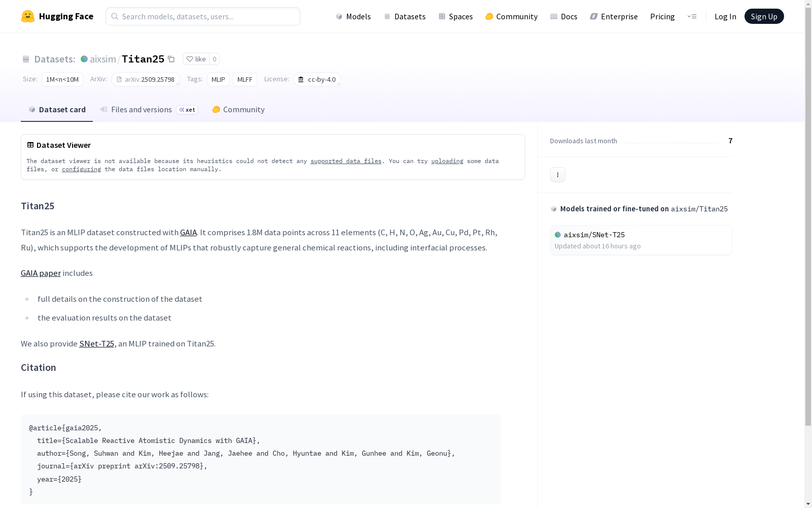Switch to the dataset Community tab
The height and width of the screenshot is (508, 812).
pos(239,110)
